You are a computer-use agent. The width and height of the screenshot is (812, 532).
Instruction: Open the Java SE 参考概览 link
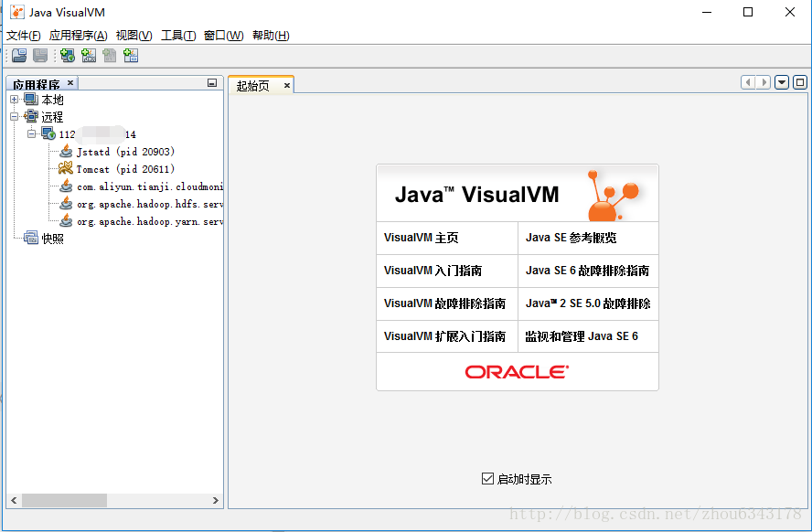(572, 238)
